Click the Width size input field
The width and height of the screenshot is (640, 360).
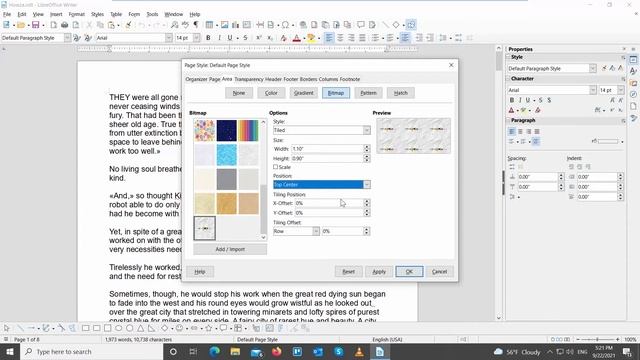(327, 149)
